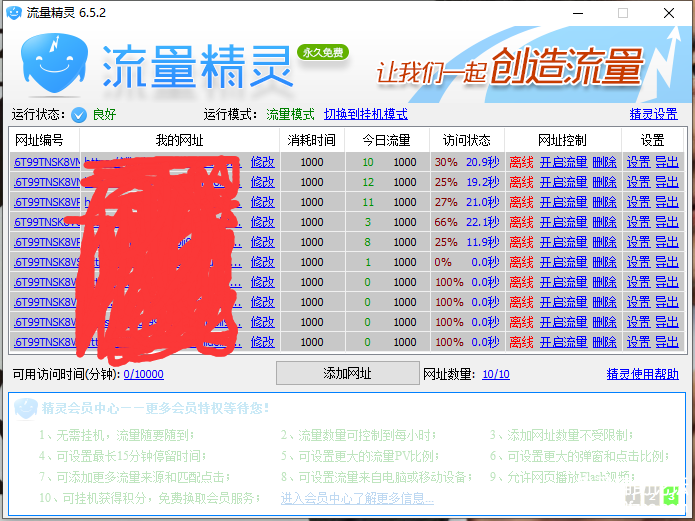Click 修改 in the 20.9秒 row
Image resolution: width=695 pixels, height=521 pixels.
tap(263, 162)
